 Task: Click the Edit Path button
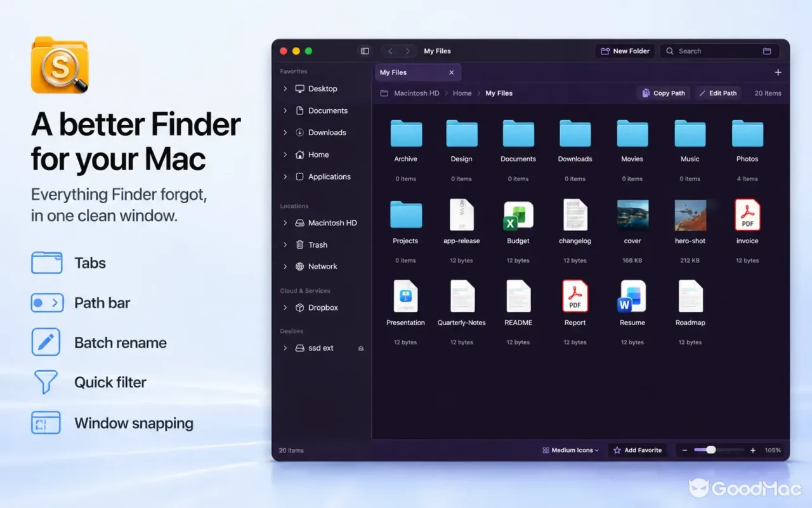point(718,93)
